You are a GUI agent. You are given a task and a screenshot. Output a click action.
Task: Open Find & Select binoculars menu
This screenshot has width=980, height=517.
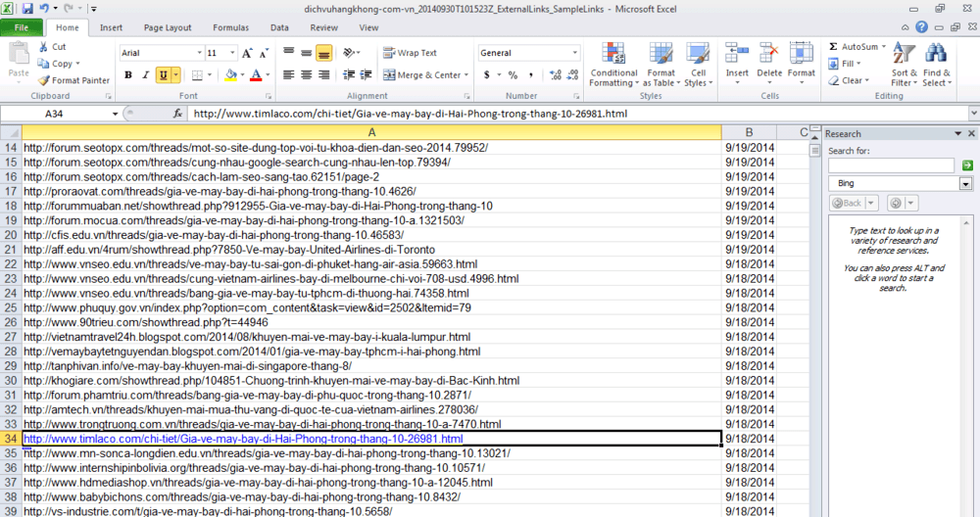point(936,65)
